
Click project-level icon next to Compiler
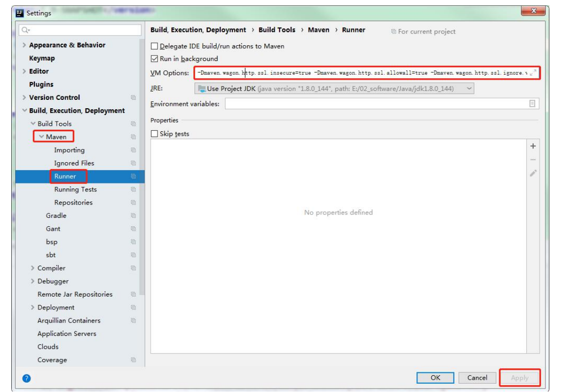(x=133, y=268)
